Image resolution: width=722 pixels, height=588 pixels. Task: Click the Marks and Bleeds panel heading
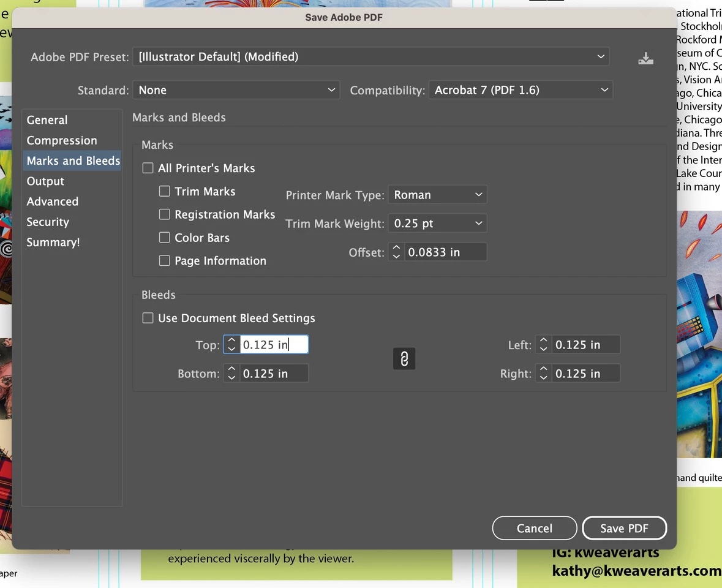coord(179,118)
